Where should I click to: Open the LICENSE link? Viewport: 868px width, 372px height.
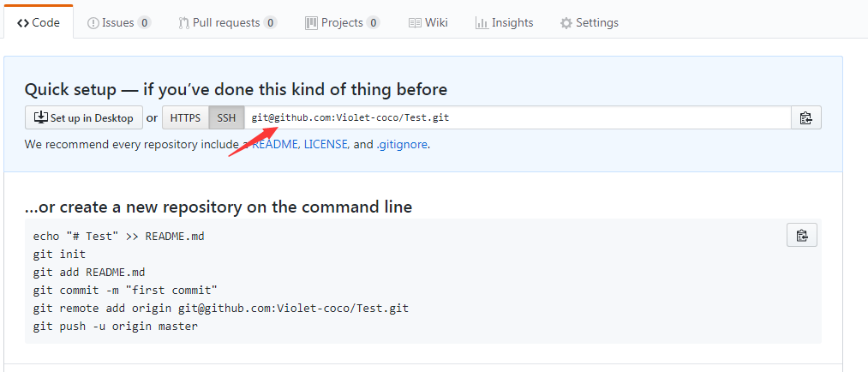pos(326,145)
